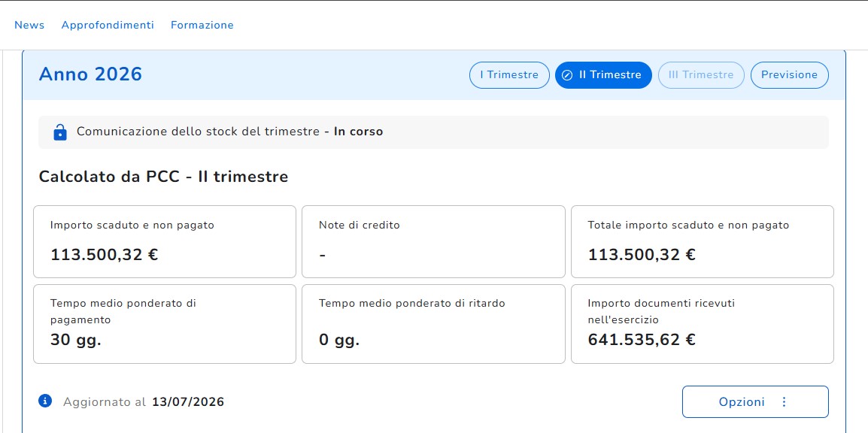
Task: Click the 'Aggiornato al' text
Action: 105,402
